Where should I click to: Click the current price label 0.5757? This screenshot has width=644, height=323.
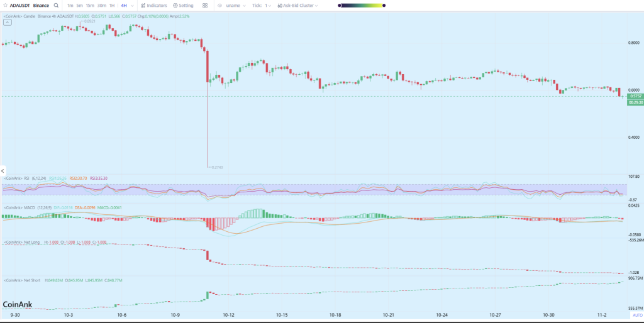tap(635, 96)
